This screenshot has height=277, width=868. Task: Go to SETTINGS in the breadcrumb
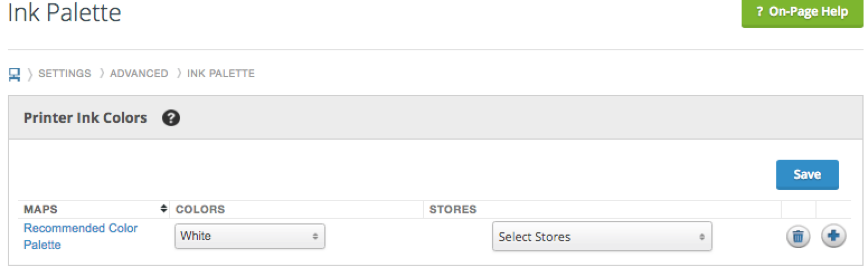point(64,74)
